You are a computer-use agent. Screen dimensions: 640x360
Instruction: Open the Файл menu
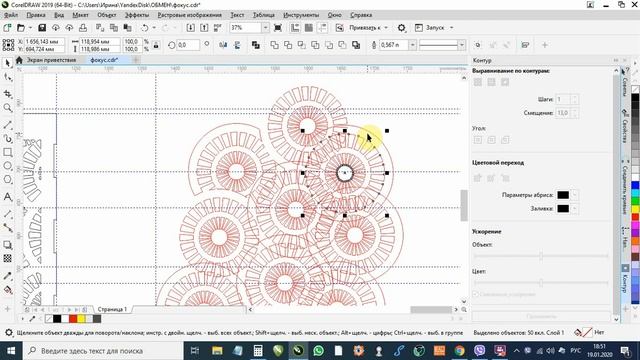point(11,15)
